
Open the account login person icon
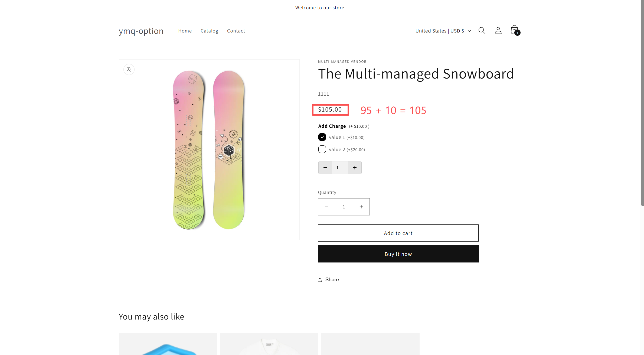pyautogui.click(x=498, y=31)
